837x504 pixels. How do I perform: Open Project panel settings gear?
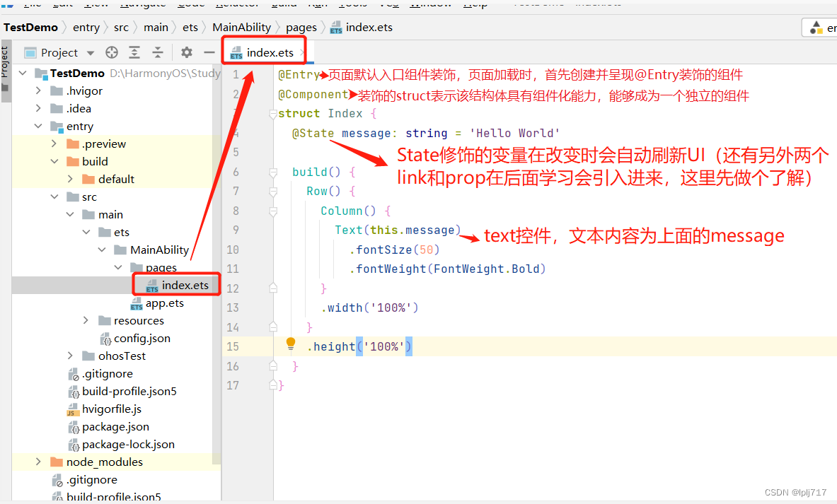pos(186,52)
